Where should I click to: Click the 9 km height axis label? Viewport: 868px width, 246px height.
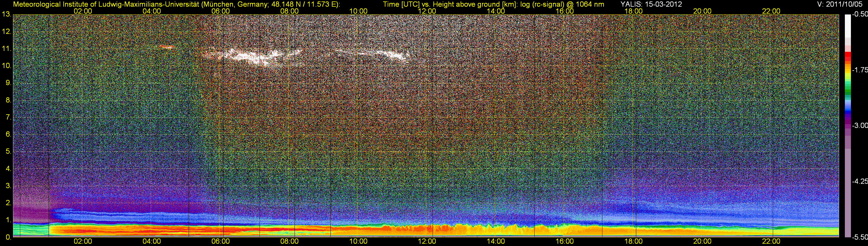point(8,83)
